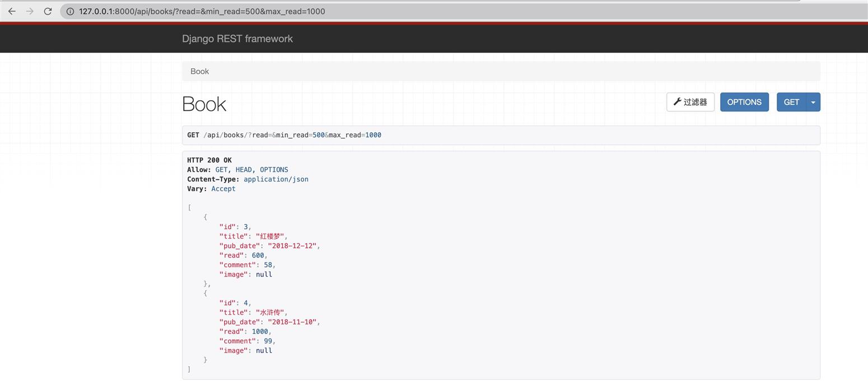
Task: Select the "id": 4 line
Action: (235, 303)
